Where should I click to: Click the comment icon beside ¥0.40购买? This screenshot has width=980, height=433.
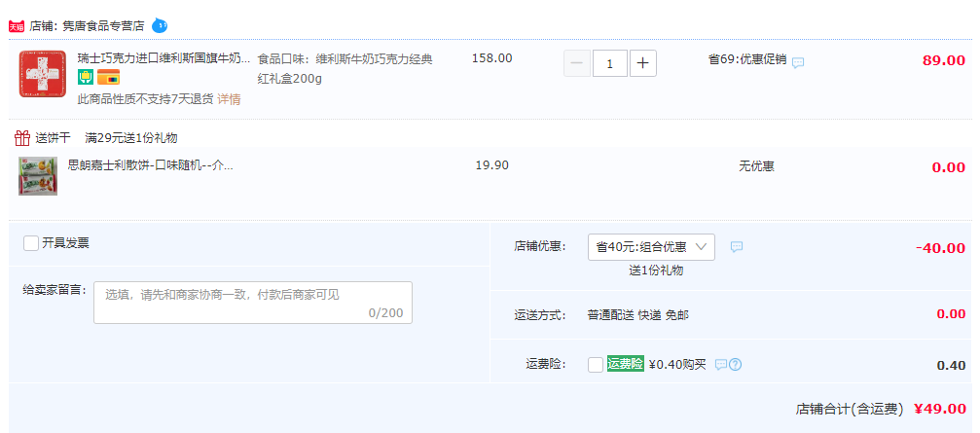(720, 364)
